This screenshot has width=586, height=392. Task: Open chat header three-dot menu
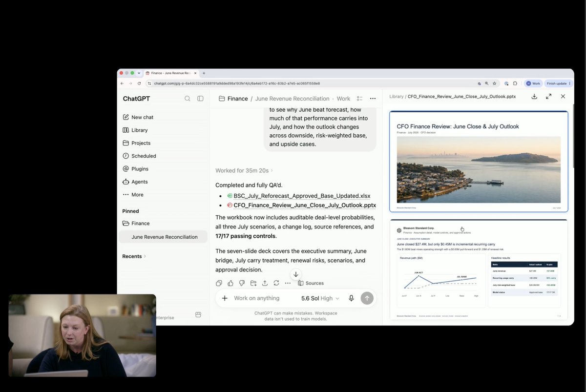tap(373, 99)
